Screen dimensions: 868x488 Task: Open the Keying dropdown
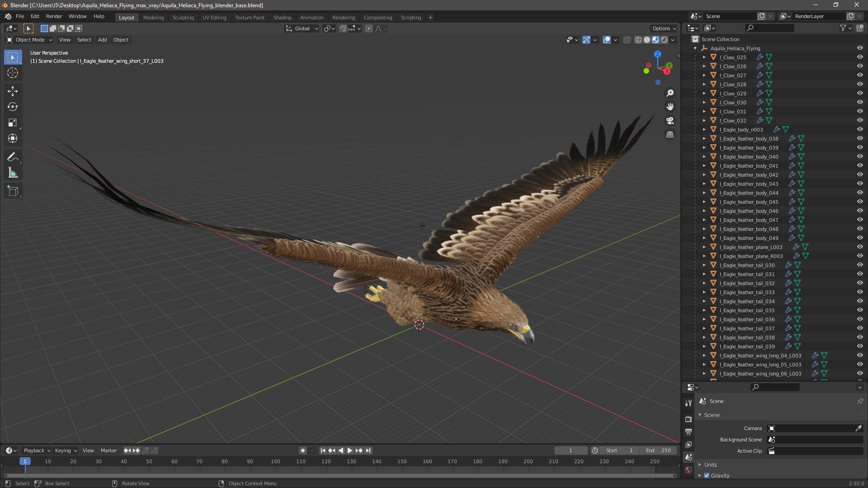point(66,450)
